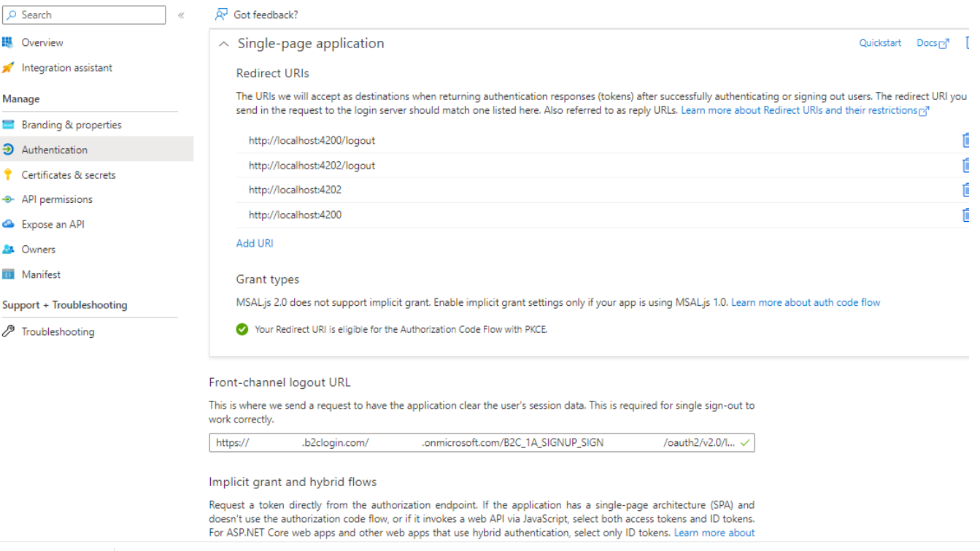The height and width of the screenshot is (551, 980).
Task: Collapse the Single-page application section
Action: coord(223,43)
